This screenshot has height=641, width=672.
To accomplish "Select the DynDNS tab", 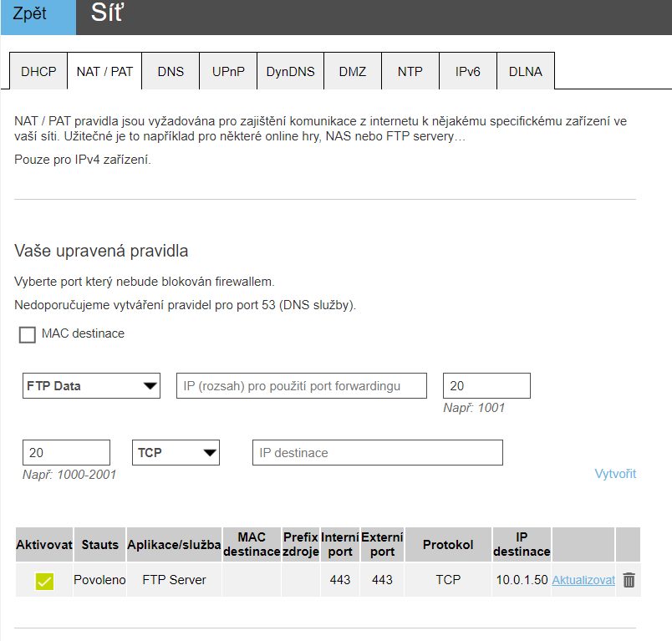I will 290,72.
